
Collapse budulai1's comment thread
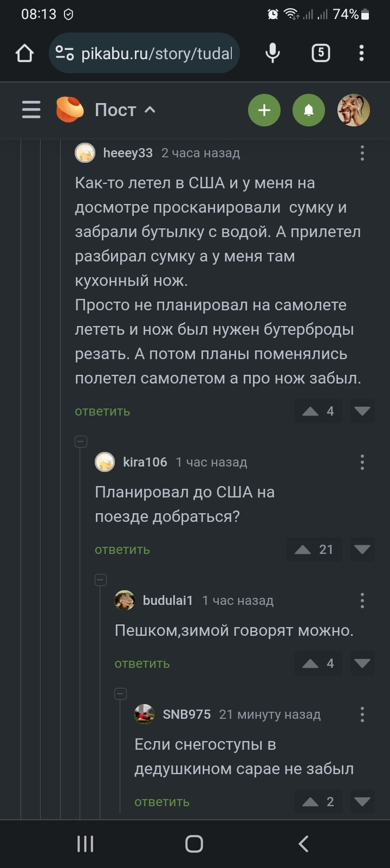(101, 580)
